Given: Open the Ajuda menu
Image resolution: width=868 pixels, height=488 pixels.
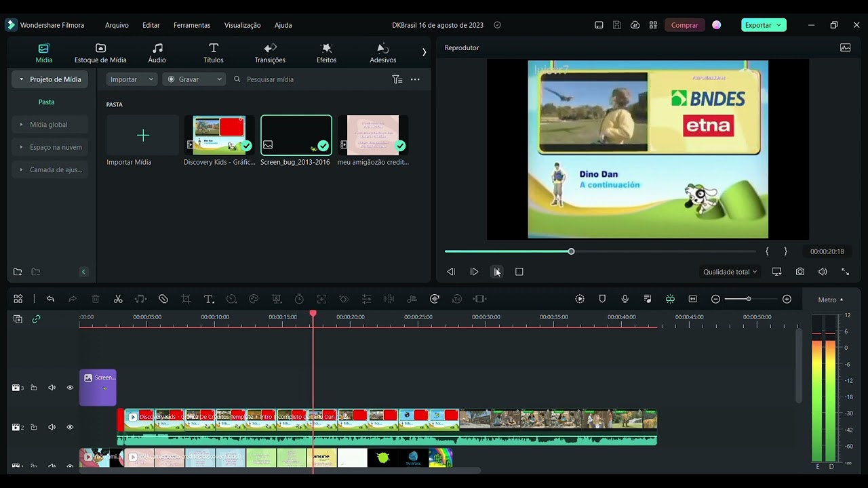Looking at the screenshot, I should [x=283, y=25].
